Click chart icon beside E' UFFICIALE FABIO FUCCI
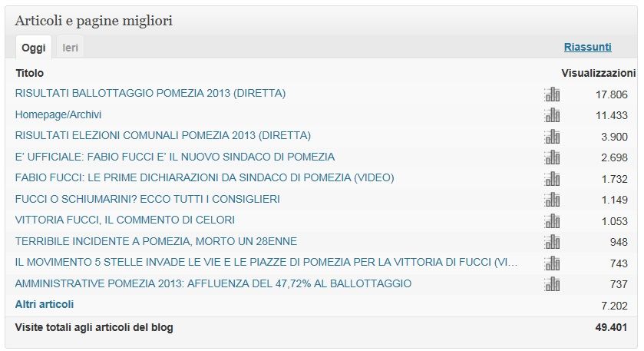The image size is (644, 351). point(552,157)
